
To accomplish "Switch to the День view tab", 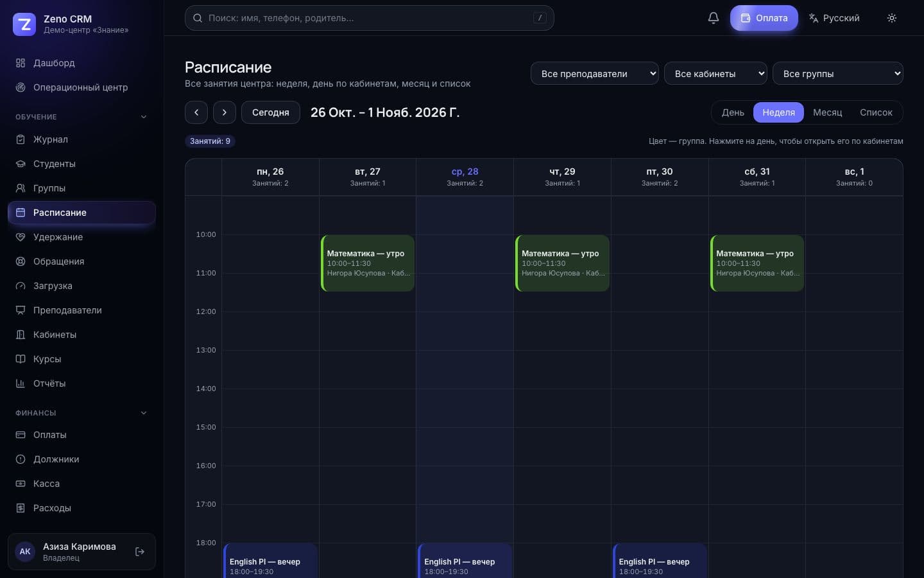I will pyautogui.click(x=733, y=112).
